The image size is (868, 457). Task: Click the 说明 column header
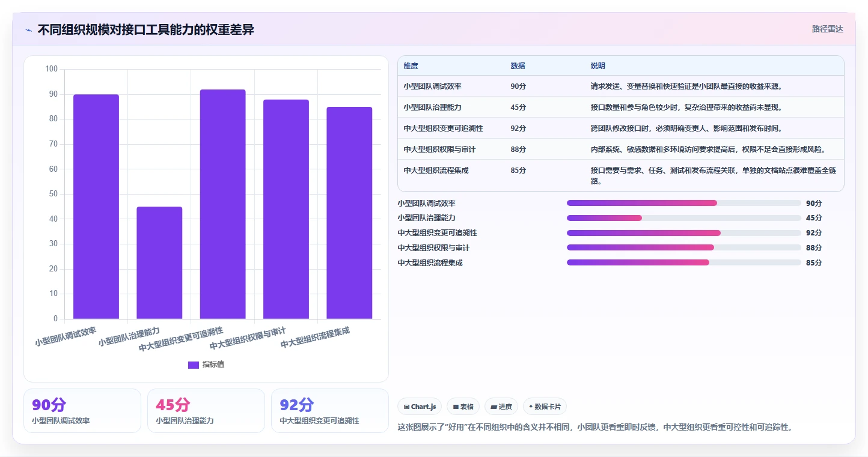[x=598, y=65]
